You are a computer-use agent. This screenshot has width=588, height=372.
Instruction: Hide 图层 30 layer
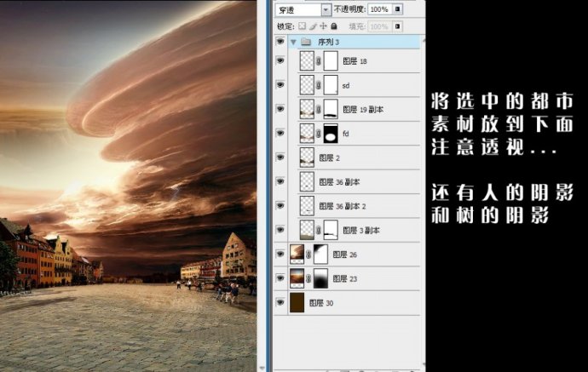click(x=280, y=302)
